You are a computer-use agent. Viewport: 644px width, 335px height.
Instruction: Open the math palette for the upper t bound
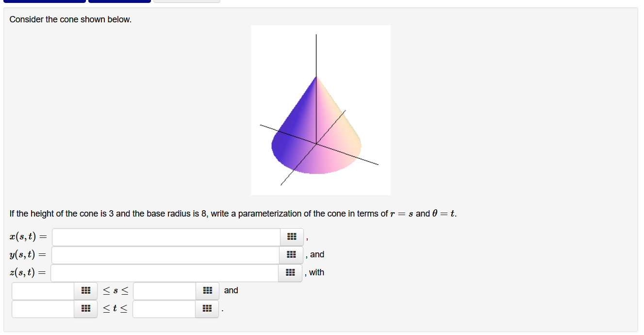tap(207, 308)
